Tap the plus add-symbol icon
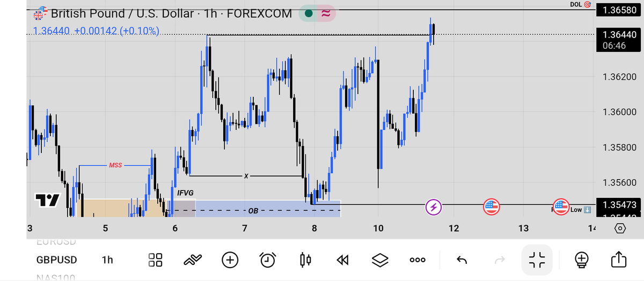644x281 pixels. coord(230,260)
